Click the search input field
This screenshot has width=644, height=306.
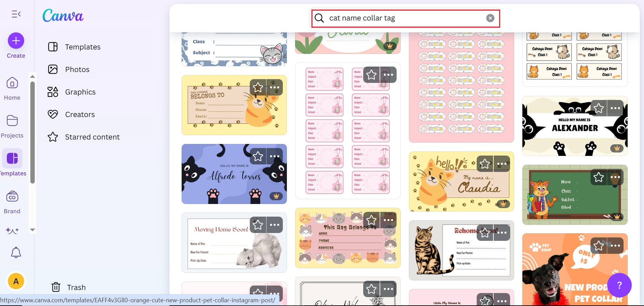click(x=402, y=18)
